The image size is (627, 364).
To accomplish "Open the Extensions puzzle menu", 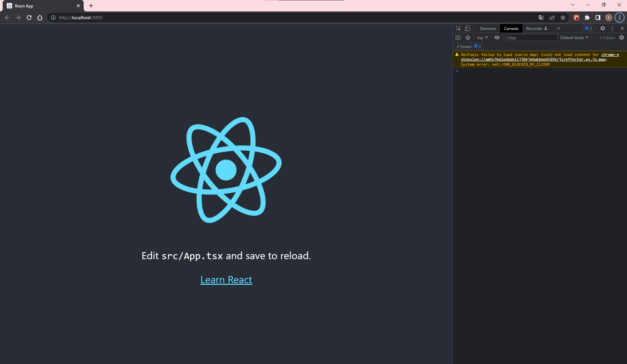I will (x=587, y=18).
